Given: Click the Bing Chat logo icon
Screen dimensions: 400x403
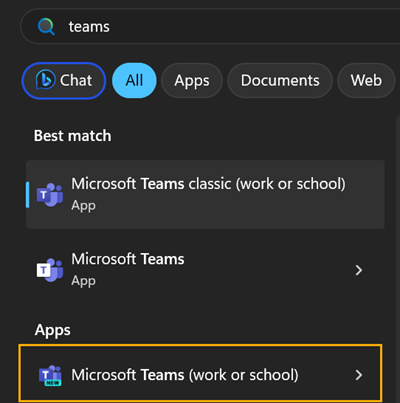Looking at the screenshot, I should tap(46, 80).
